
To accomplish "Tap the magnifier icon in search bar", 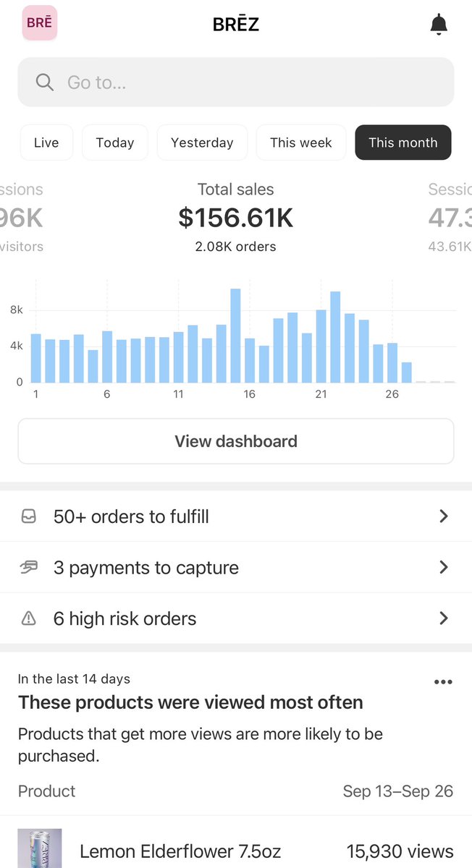I will click(45, 82).
